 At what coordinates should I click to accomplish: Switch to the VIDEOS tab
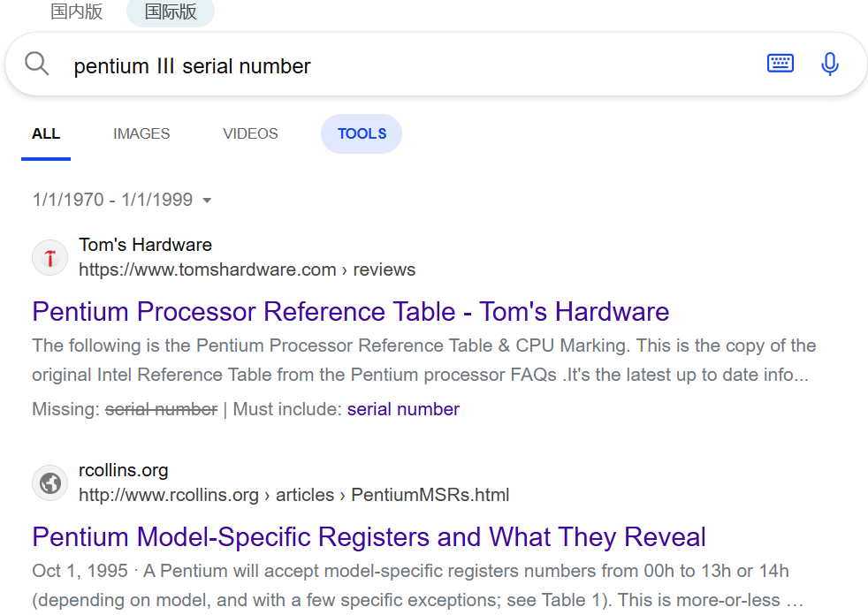click(x=250, y=134)
